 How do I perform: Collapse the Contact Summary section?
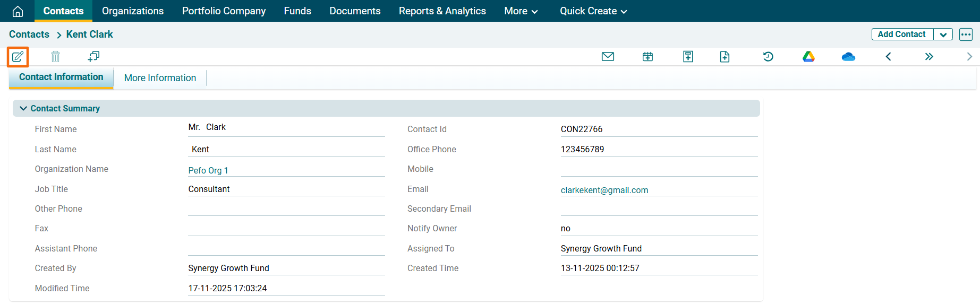23,108
